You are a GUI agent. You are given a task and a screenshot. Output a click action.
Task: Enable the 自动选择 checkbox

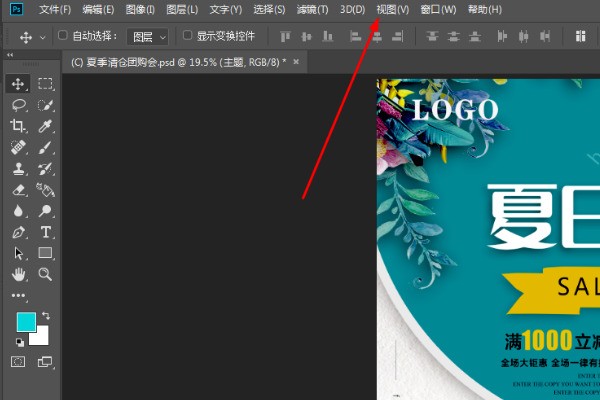[x=62, y=36]
